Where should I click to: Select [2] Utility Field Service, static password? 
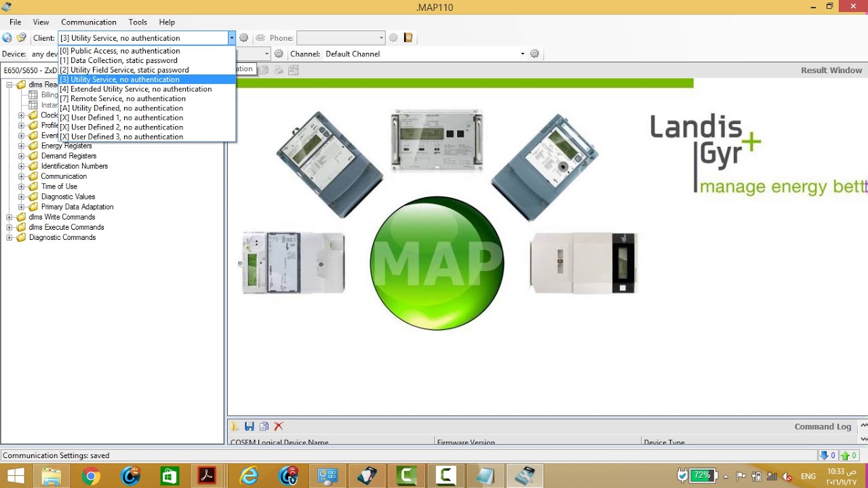tap(146, 70)
